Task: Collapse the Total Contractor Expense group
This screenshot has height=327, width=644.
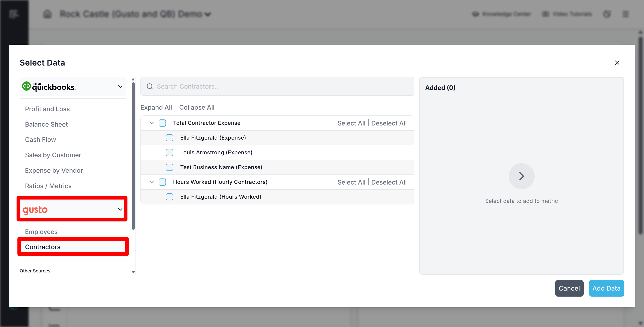Action: pos(152,123)
